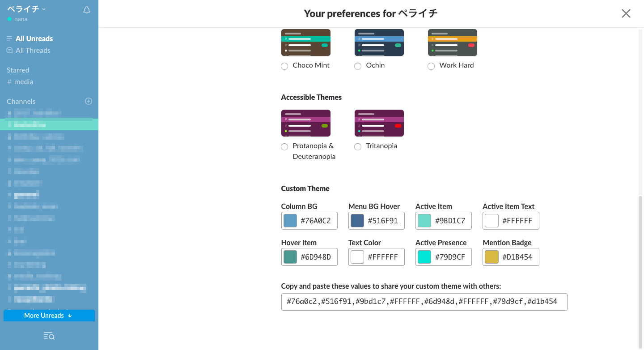This screenshot has height=350, width=644.
Task: Click the All Unreads icon
Action: pyautogui.click(x=9, y=38)
